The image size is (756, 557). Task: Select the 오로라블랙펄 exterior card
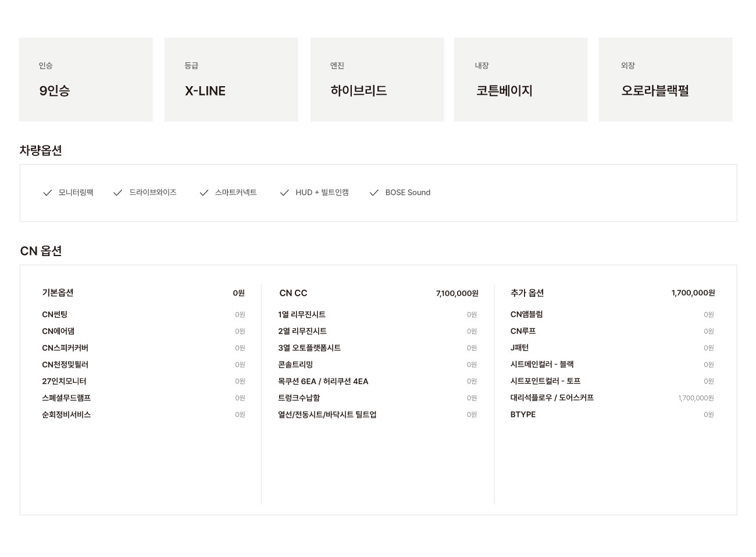(666, 80)
